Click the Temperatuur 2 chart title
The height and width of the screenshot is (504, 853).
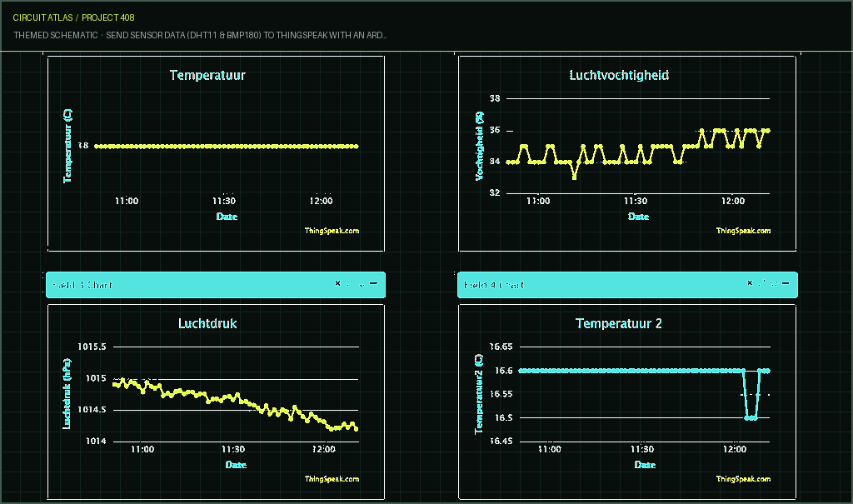(x=619, y=323)
